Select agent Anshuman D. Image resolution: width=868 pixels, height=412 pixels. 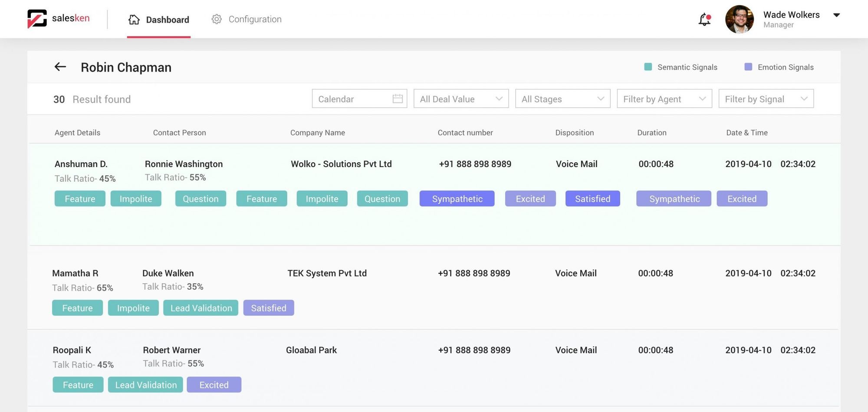pyautogui.click(x=81, y=164)
